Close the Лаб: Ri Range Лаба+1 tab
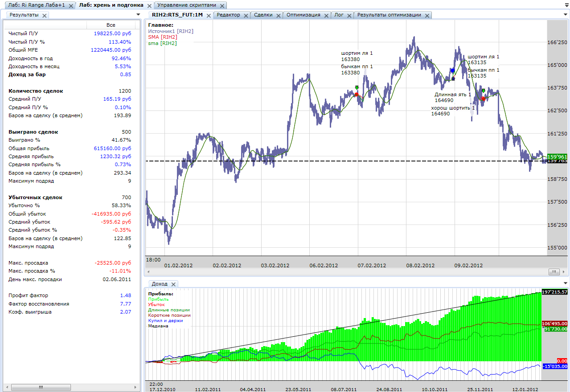570x392 pixels. 70,6
